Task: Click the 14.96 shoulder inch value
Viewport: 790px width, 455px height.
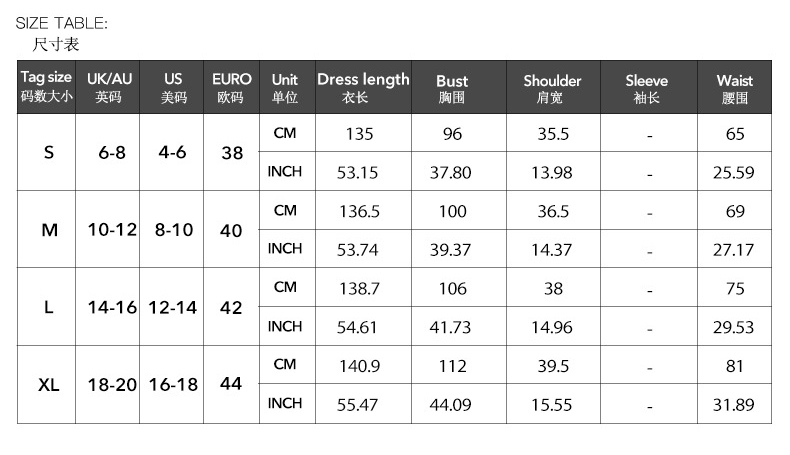Action: click(552, 327)
